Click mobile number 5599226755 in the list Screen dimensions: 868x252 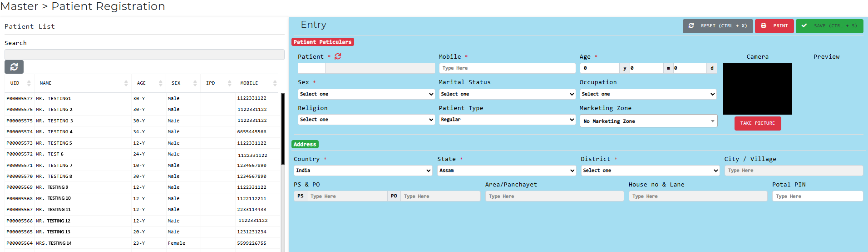pyautogui.click(x=252, y=243)
